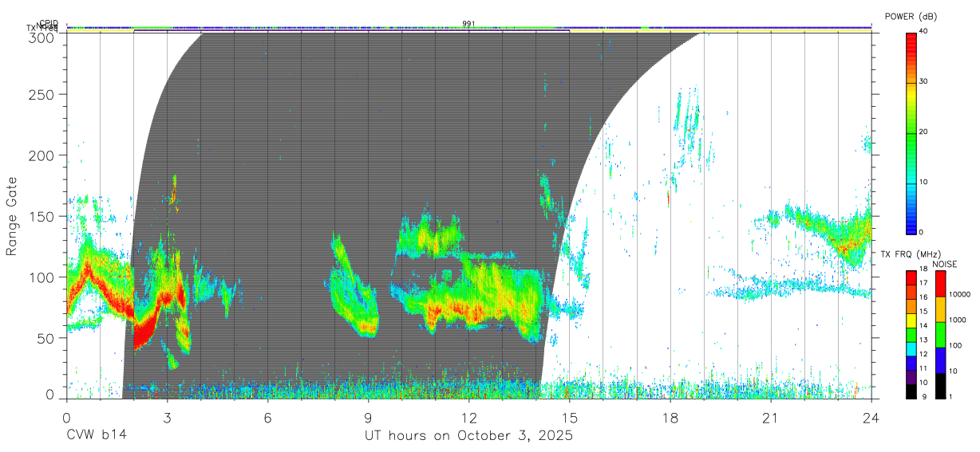
Task: Click the 991 CPID value above plot
Action: pyautogui.click(x=468, y=24)
